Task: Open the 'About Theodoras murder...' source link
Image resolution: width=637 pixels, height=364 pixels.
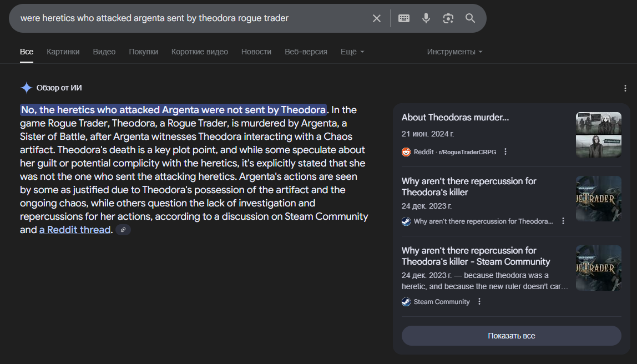Action: tap(455, 118)
